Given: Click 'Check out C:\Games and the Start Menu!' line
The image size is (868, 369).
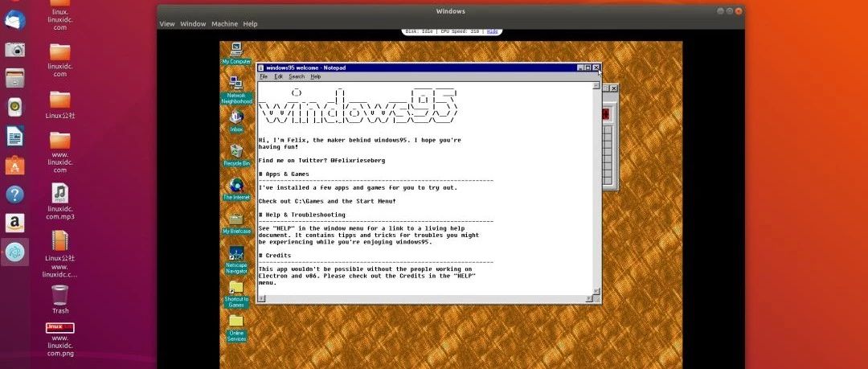Looking at the screenshot, I should pos(327,201).
